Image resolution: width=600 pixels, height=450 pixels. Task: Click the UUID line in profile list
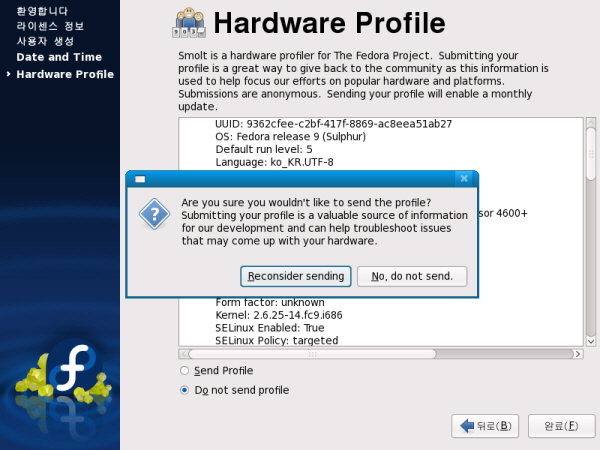pos(333,124)
